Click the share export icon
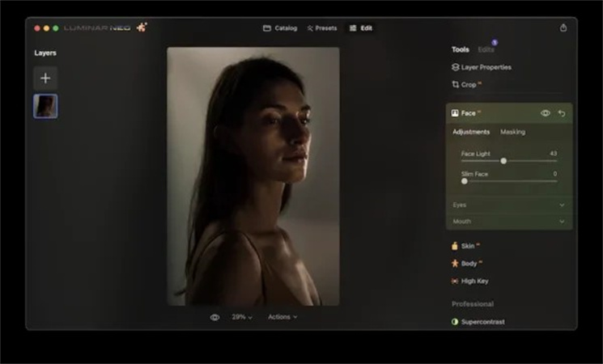Image resolution: width=603 pixels, height=364 pixels. tap(563, 28)
